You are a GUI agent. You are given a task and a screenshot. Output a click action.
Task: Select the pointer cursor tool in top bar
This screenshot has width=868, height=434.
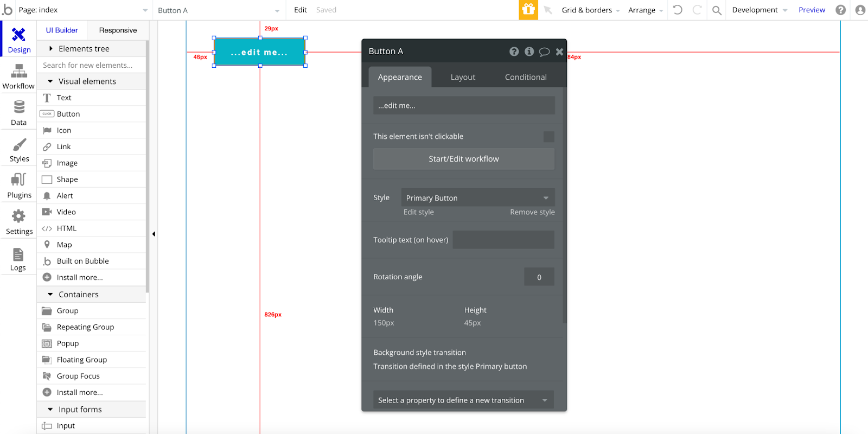pyautogui.click(x=548, y=10)
